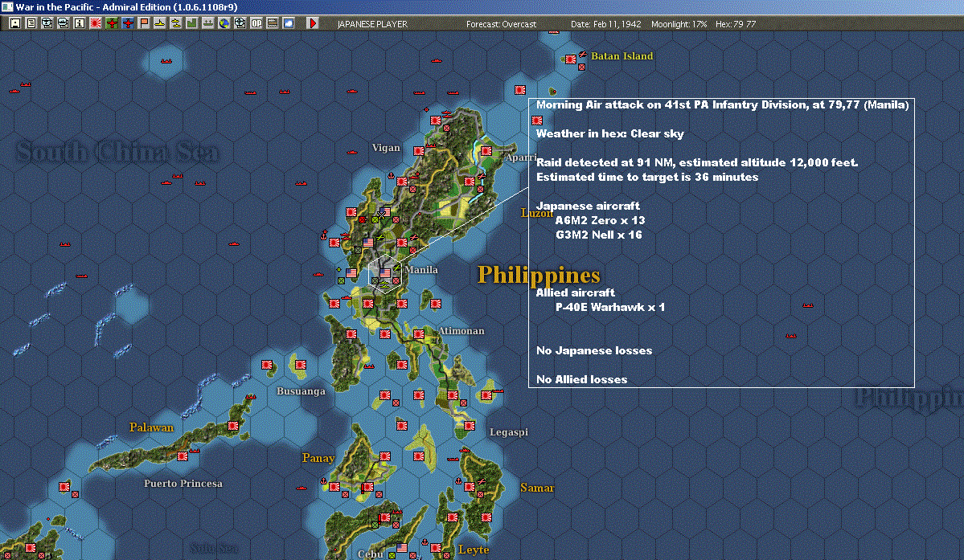Click the gray ship on water toolbar icon
The image size is (964, 560).
coord(207,22)
